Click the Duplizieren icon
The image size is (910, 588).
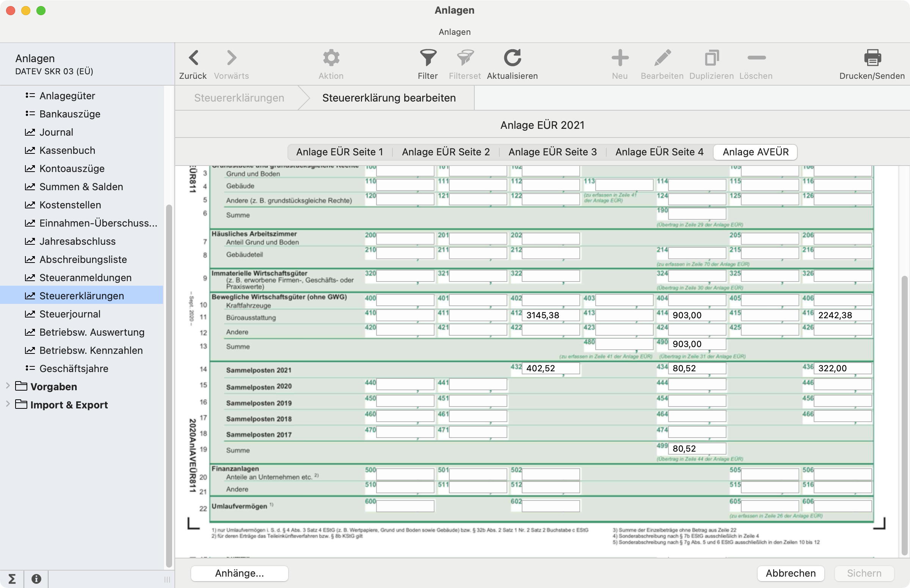(x=711, y=58)
